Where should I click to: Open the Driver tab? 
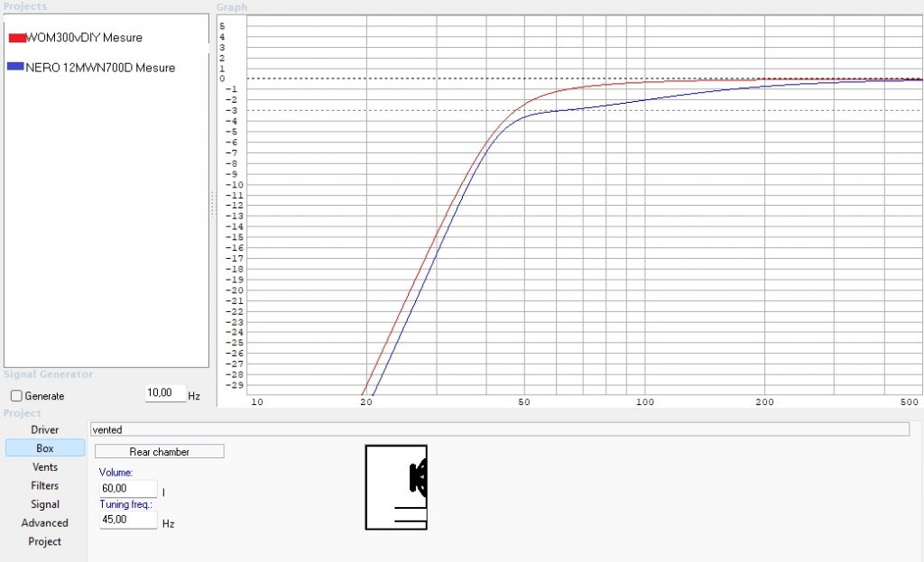(x=44, y=429)
